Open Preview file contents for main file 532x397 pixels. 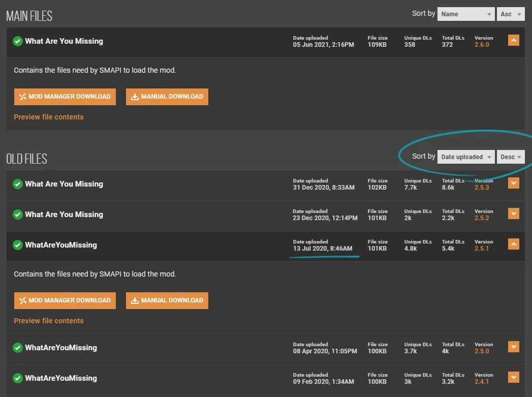pyautogui.click(x=49, y=117)
